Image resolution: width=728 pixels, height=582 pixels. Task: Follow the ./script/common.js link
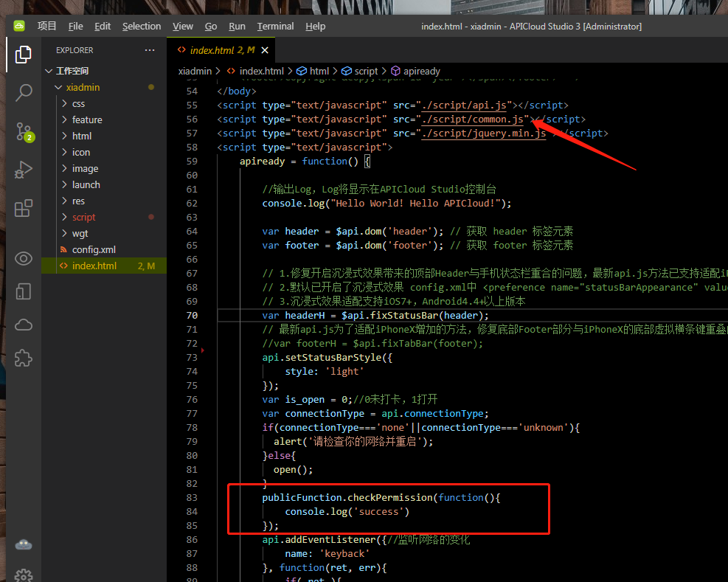pos(472,119)
